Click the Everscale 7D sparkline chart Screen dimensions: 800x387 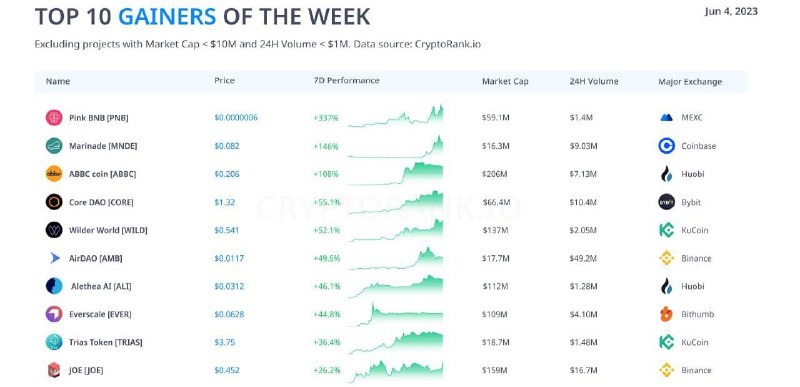coord(395,314)
